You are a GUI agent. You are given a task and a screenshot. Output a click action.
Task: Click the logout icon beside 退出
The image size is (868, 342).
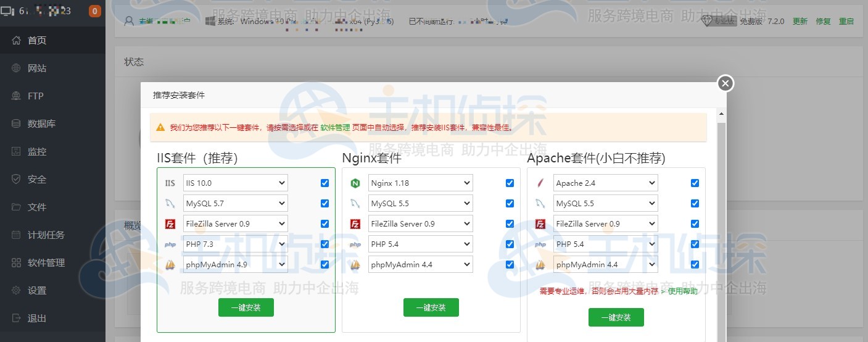pyautogui.click(x=16, y=318)
